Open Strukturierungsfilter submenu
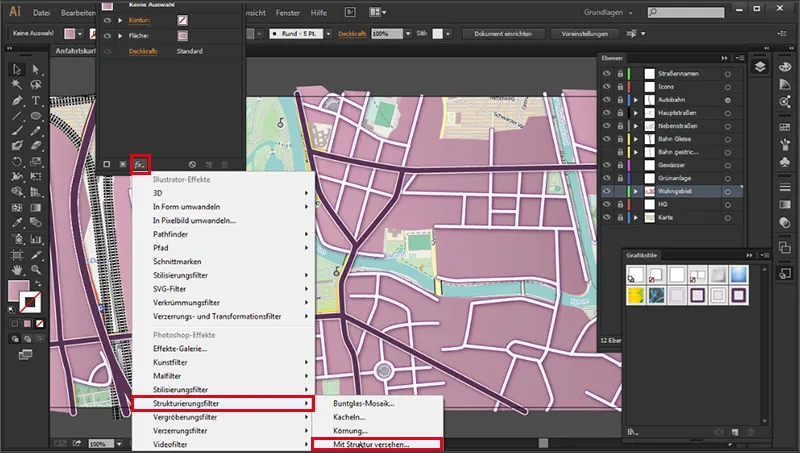800x453 pixels. [222, 403]
